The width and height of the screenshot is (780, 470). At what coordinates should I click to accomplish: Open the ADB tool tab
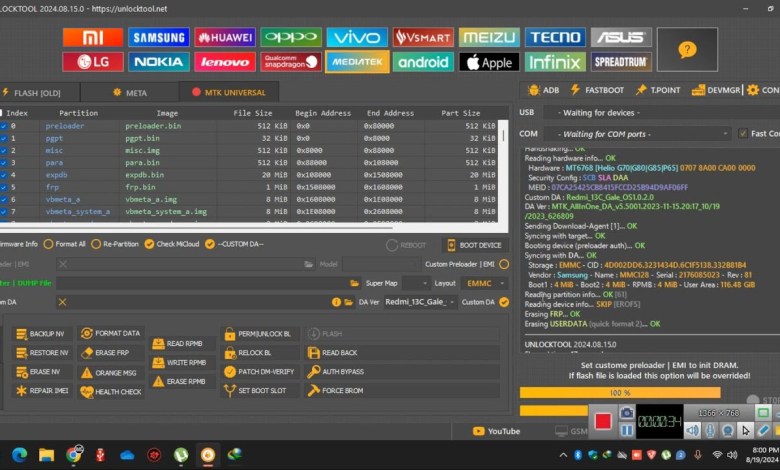tap(543, 90)
